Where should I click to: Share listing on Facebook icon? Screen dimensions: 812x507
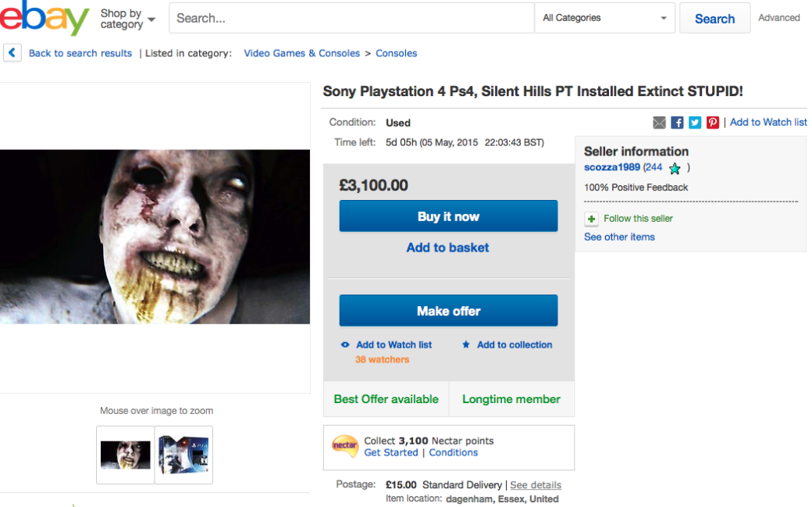(x=677, y=123)
